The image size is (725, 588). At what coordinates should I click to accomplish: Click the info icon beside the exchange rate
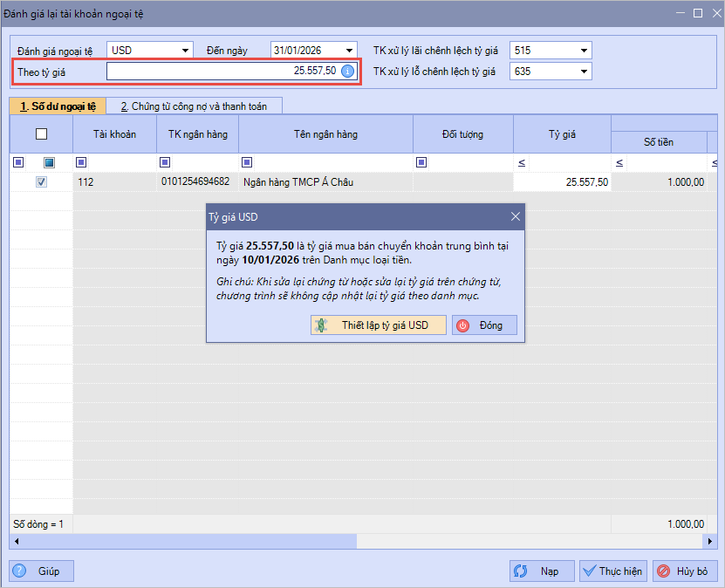(x=347, y=71)
